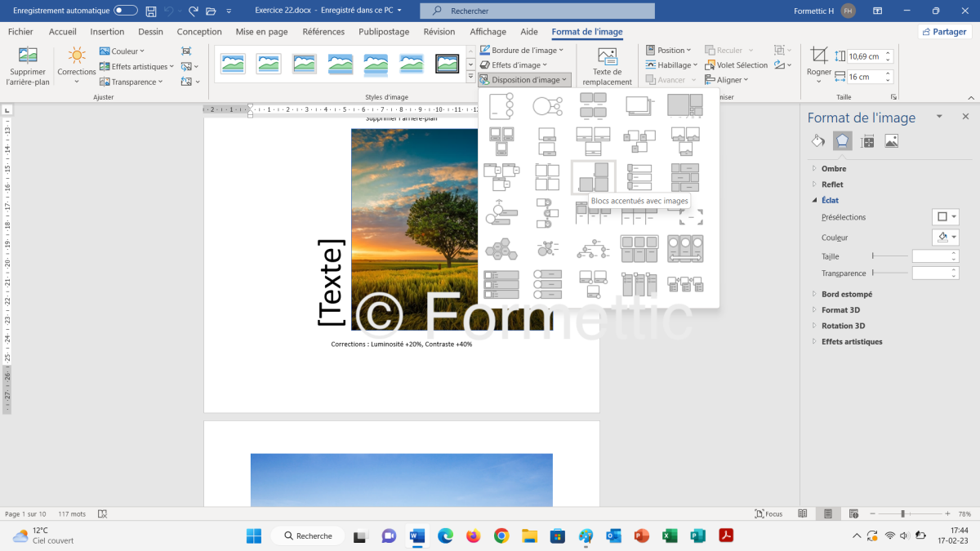This screenshot has width=980, height=551.
Task: Open the Aligner dropdown
Action: click(727, 80)
